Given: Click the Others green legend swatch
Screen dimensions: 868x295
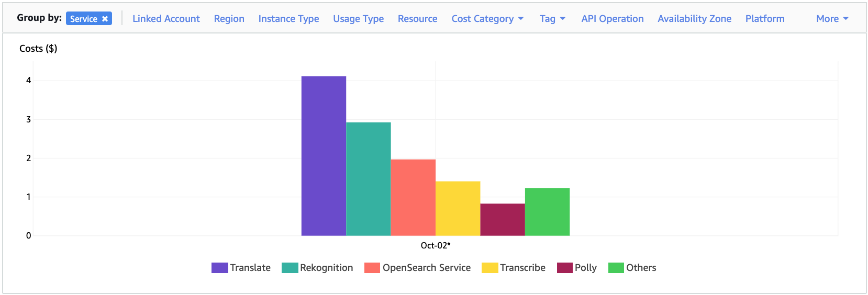Looking at the screenshot, I should [x=616, y=268].
